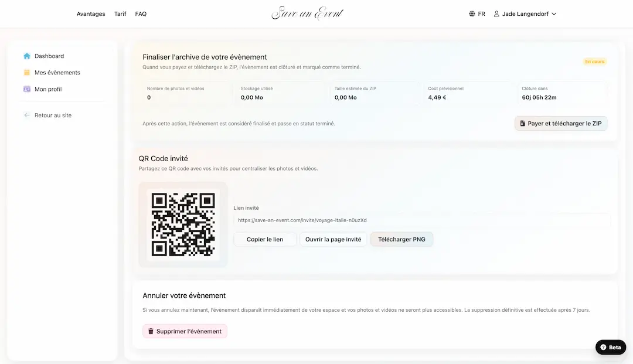Select the Lien invité input field
633x364 pixels.
423,220
